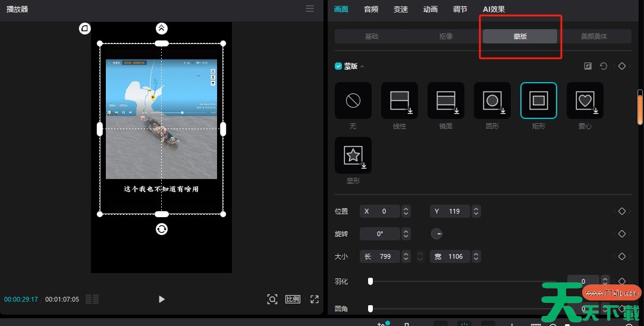Open the player panel hamburger menu
Image resolution: width=644 pixels, height=326 pixels.
(x=310, y=9)
